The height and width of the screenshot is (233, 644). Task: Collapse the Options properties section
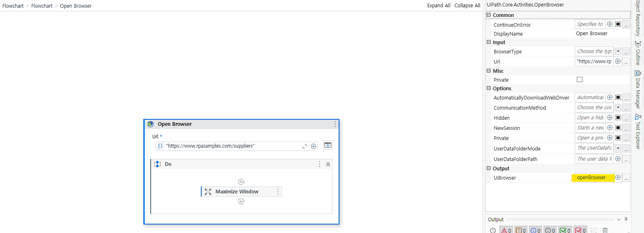(488, 88)
